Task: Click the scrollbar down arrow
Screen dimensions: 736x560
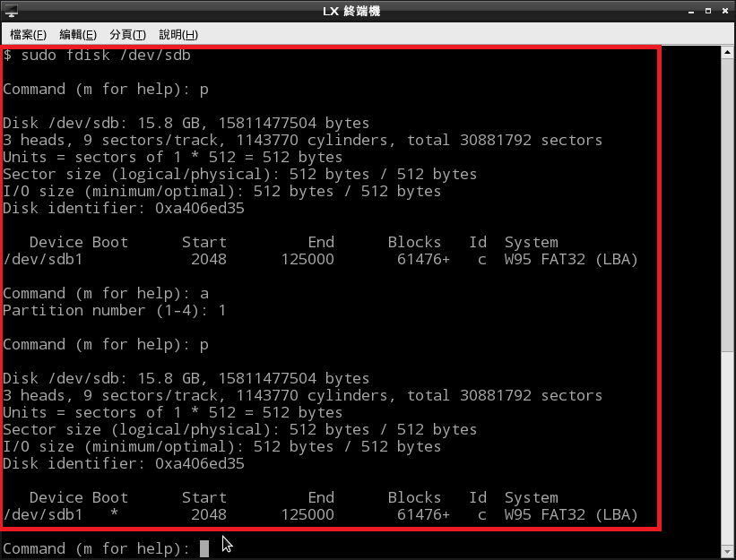Action: coord(728,551)
